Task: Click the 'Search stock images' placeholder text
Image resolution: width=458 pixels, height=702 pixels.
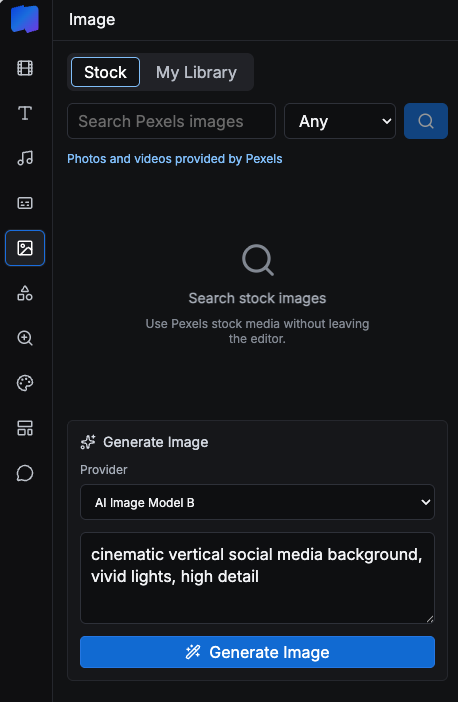Action: (257, 299)
